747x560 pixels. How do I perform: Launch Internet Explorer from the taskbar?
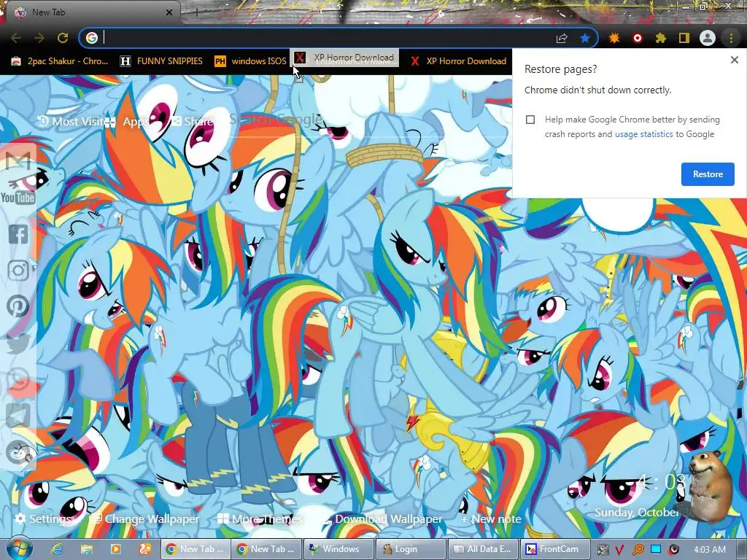pos(57,549)
